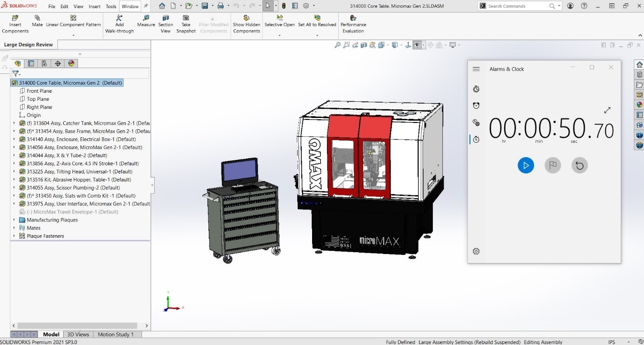
Task: Click the Zoom to Fit icon
Action: tap(337, 45)
